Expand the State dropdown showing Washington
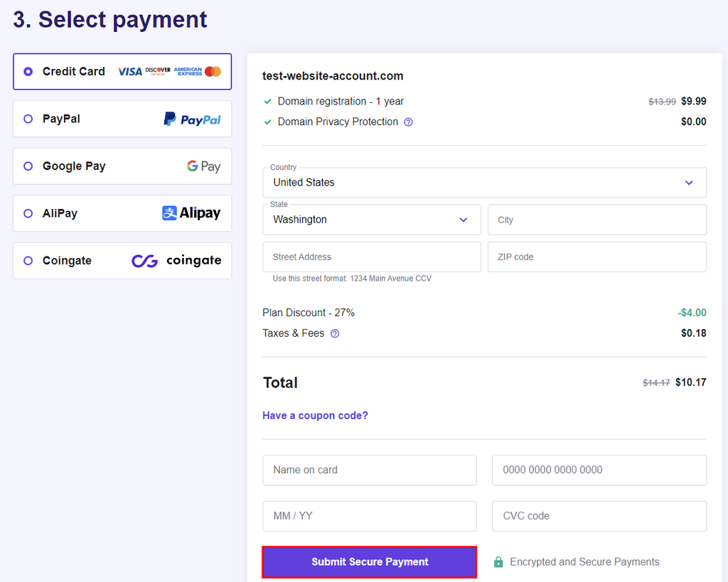The width and height of the screenshot is (728, 582). point(371,220)
